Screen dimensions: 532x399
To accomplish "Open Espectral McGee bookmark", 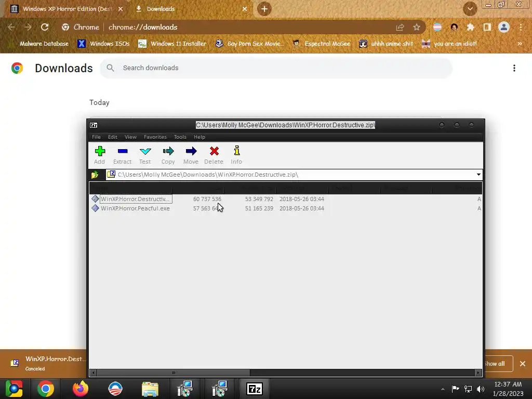I will click(x=322, y=44).
